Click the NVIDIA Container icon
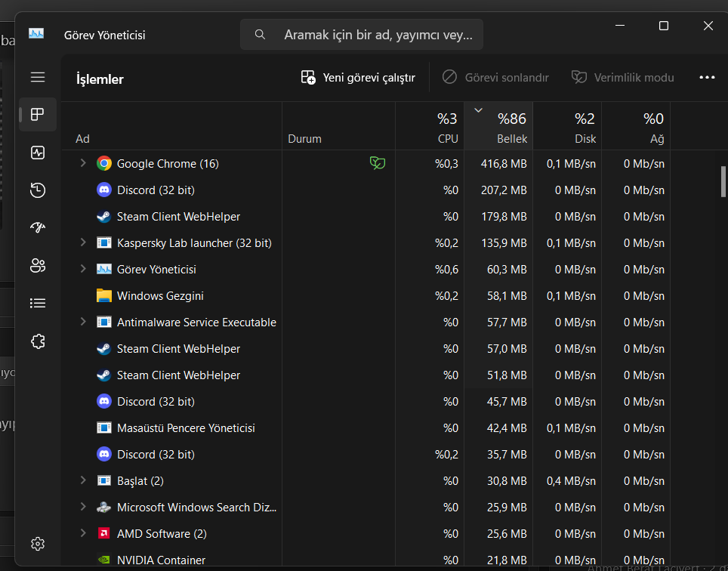The width and height of the screenshot is (728, 571). 104,560
